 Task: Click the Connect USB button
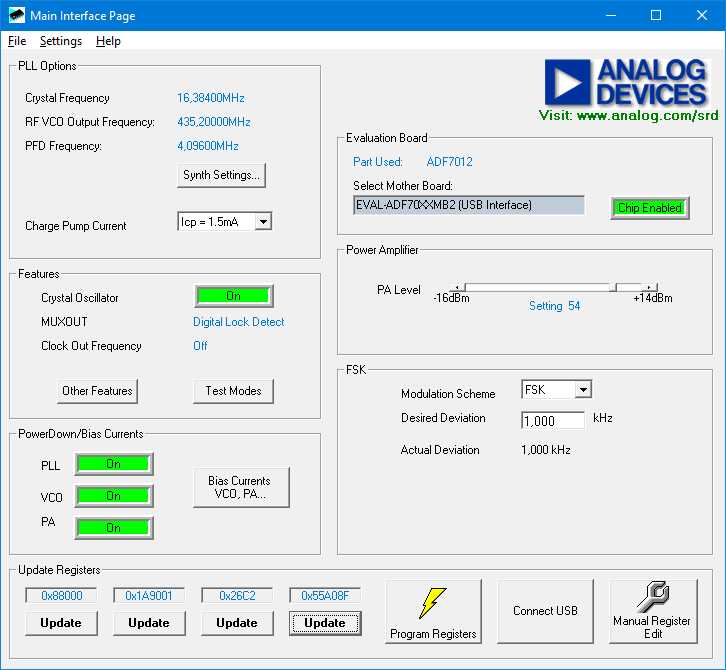click(x=545, y=611)
